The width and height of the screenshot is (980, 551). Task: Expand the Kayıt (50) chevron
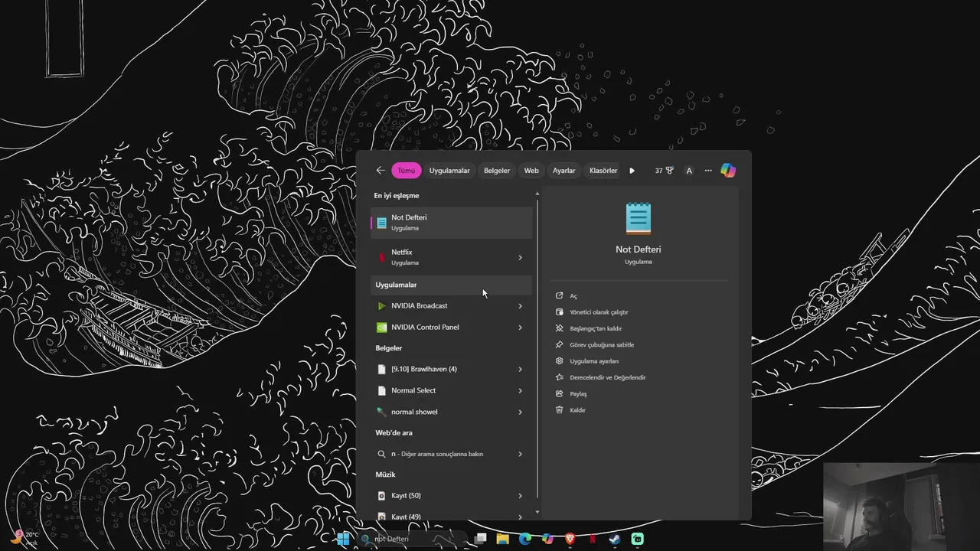click(x=520, y=496)
